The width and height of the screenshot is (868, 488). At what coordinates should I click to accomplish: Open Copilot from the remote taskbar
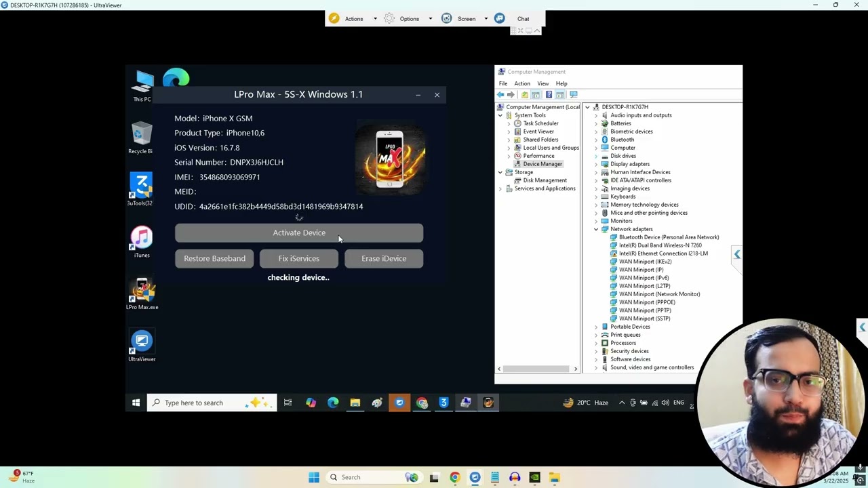(x=311, y=403)
